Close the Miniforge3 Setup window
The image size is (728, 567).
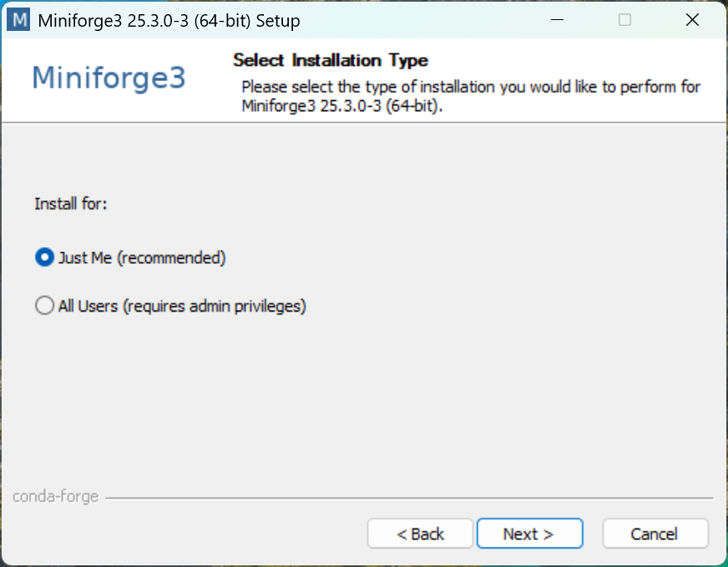[x=692, y=20]
